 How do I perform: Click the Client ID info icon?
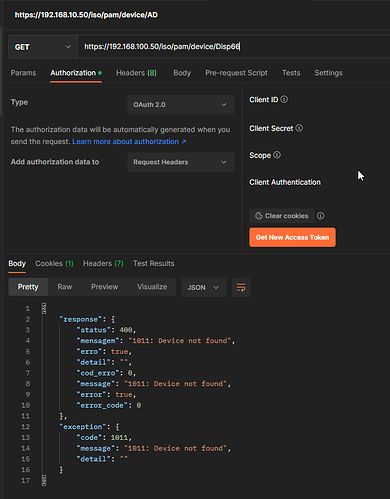click(284, 99)
